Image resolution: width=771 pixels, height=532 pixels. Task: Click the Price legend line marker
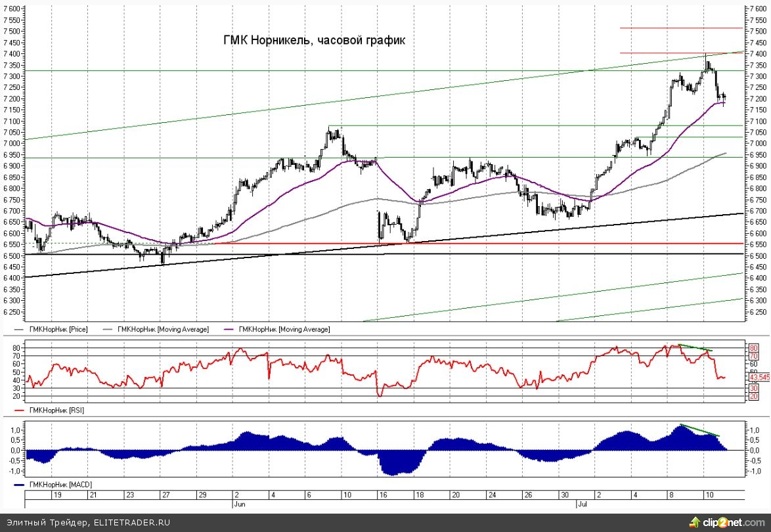click(18, 329)
